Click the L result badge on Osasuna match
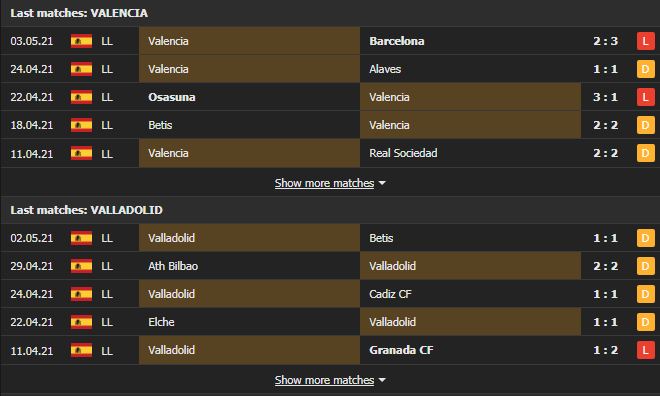Viewport: 660px width, 396px height. click(x=645, y=97)
